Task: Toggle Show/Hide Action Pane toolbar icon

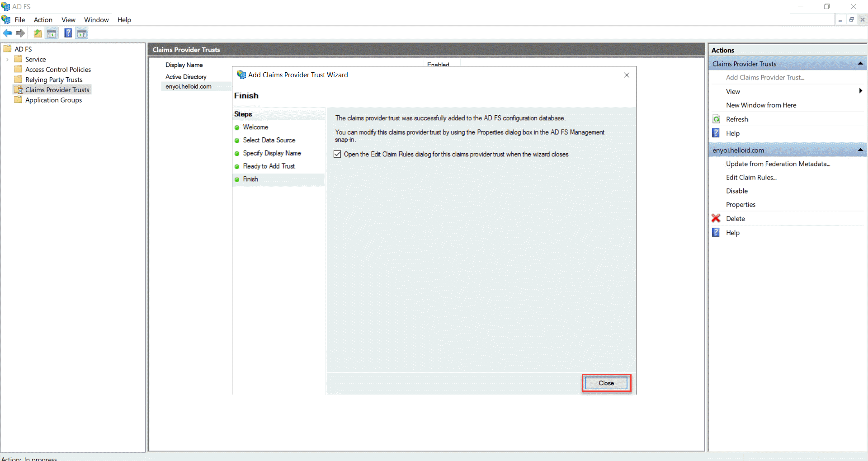Action: tap(82, 33)
